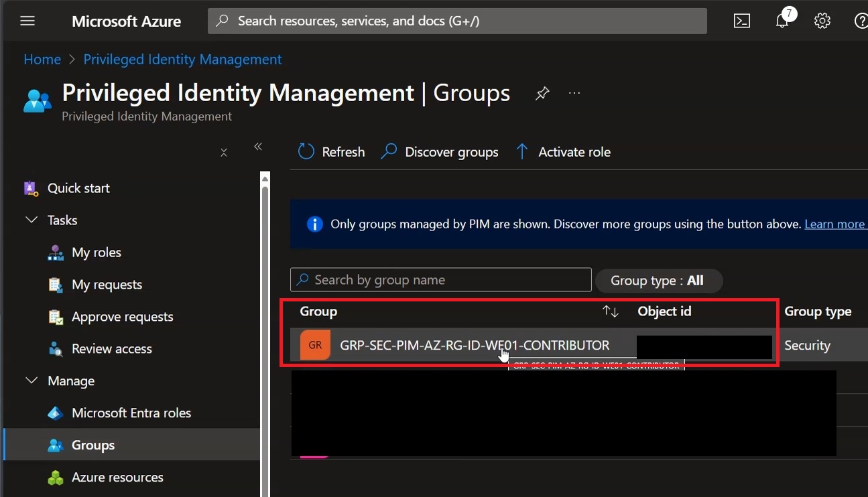The height and width of the screenshot is (497, 868).
Task: Open Quick start menu item
Action: 78,188
